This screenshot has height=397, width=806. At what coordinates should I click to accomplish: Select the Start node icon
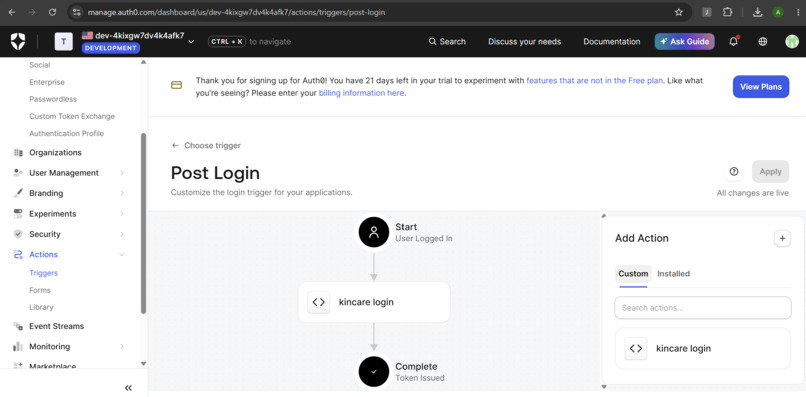(374, 232)
